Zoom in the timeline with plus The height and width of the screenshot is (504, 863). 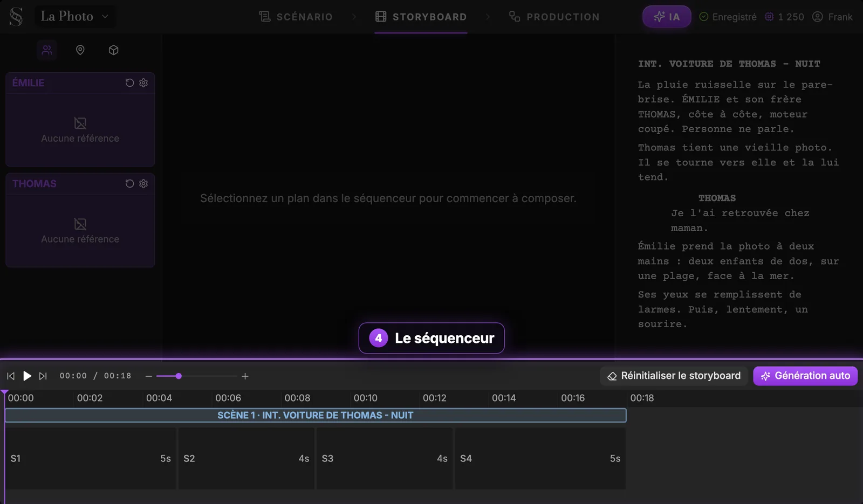pos(245,376)
